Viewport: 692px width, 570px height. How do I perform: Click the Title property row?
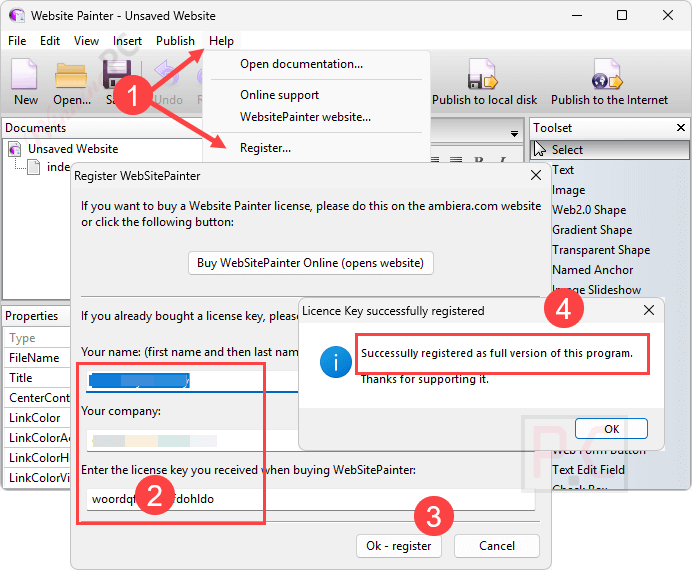click(x=37, y=378)
